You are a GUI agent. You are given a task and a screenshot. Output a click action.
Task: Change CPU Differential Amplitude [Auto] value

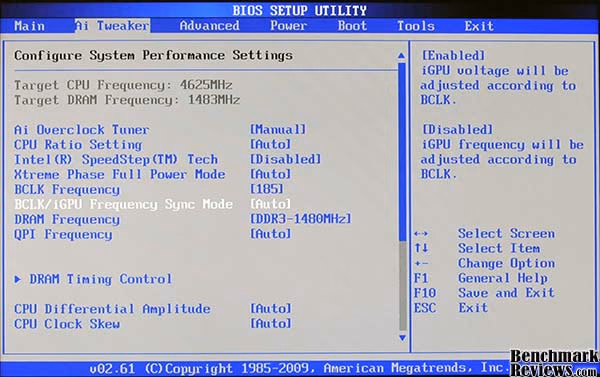point(271,309)
